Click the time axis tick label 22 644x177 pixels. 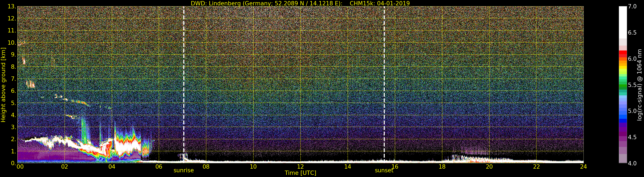pyautogui.click(x=536, y=167)
